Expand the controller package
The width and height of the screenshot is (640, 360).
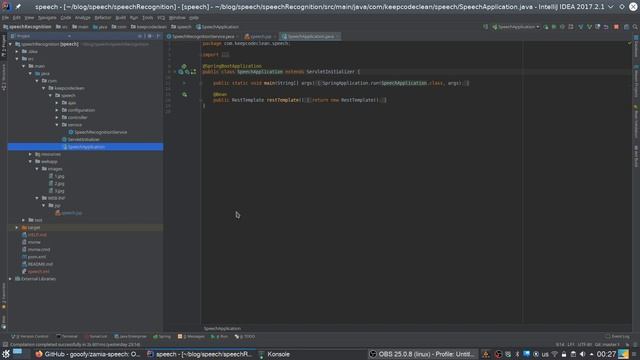point(57,118)
